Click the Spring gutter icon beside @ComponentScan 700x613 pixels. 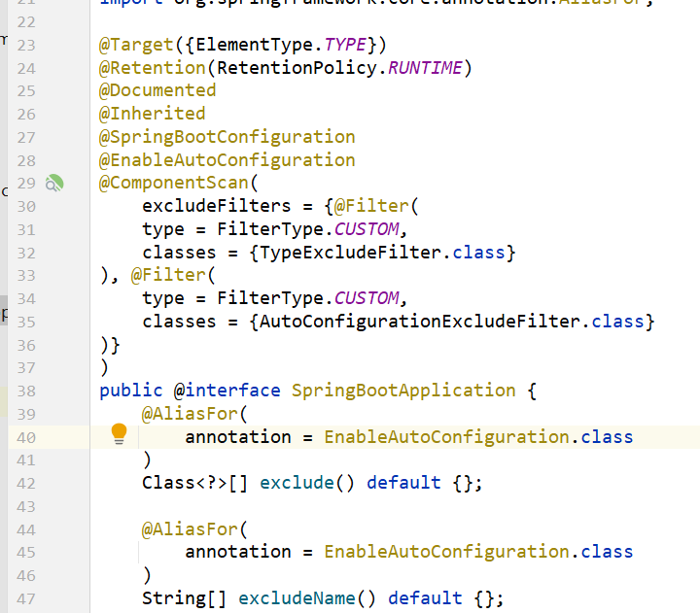(x=55, y=183)
